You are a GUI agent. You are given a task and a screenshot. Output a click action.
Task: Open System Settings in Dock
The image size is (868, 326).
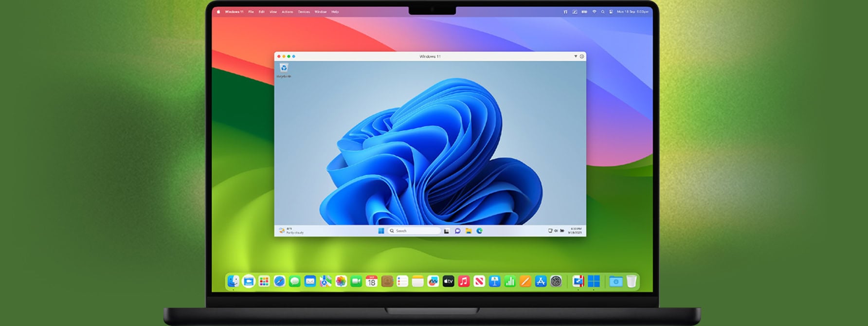[x=556, y=281]
